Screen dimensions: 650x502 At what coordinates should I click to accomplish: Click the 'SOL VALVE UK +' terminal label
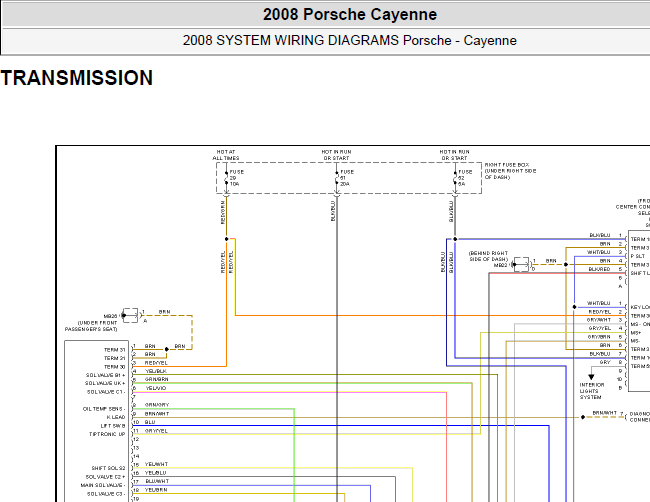[x=105, y=383]
